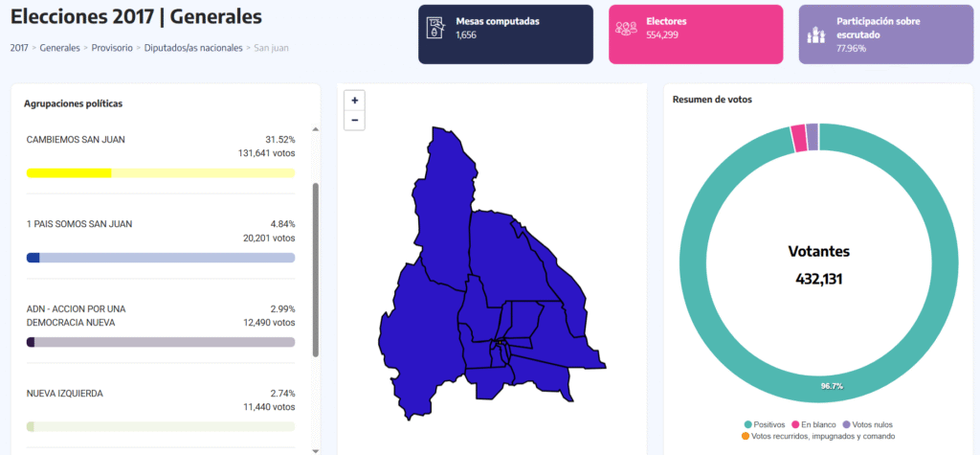Toggle the En blanco legend entry
Screen dimensions: 980x455
813,424
